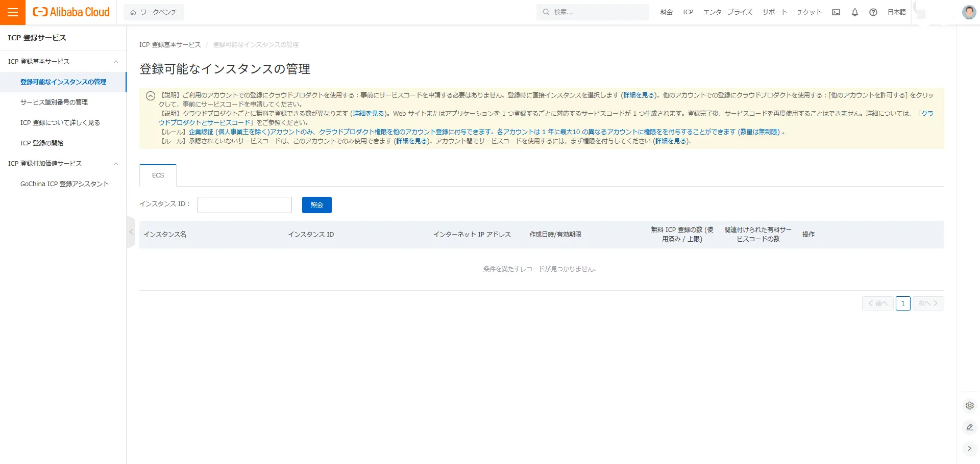The height and width of the screenshot is (464, 980).
Task: Open Cloud Shell terminal icon
Action: (836, 12)
